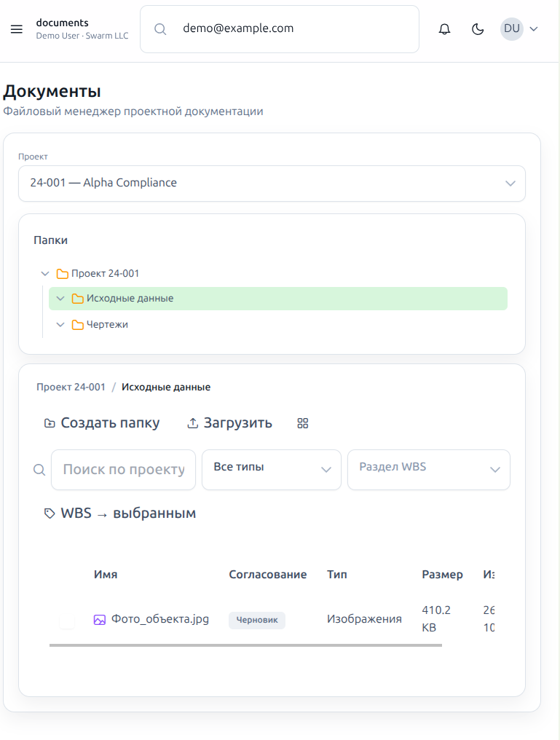Screen dimensions: 560x740
Task: Tick the checkbox on the Фото_объекта.jpg row
Action: 66,618
